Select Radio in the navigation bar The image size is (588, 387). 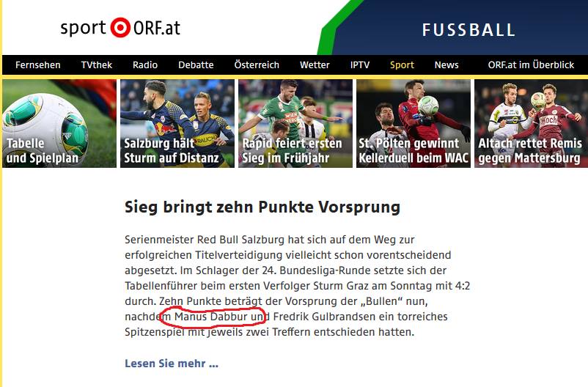[x=145, y=65]
